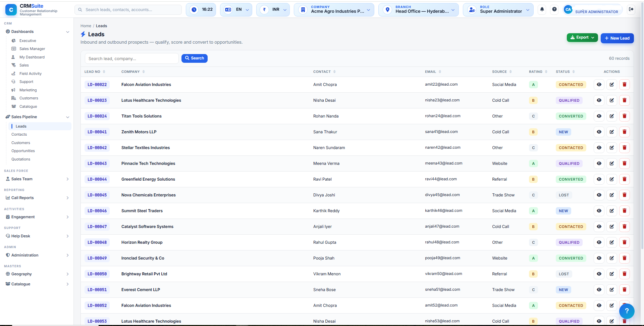Viewport: 644px width, 326px height.
Task: Edit Titan Tools Solutions lead
Action: click(x=612, y=116)
